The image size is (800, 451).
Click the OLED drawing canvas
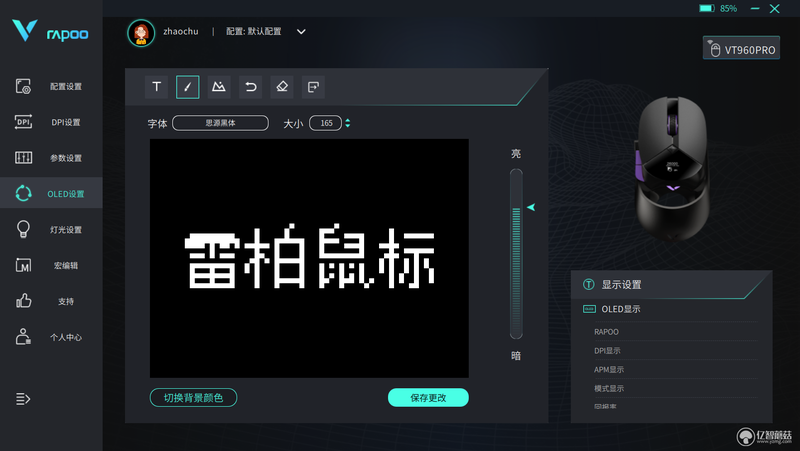point(309,258)
